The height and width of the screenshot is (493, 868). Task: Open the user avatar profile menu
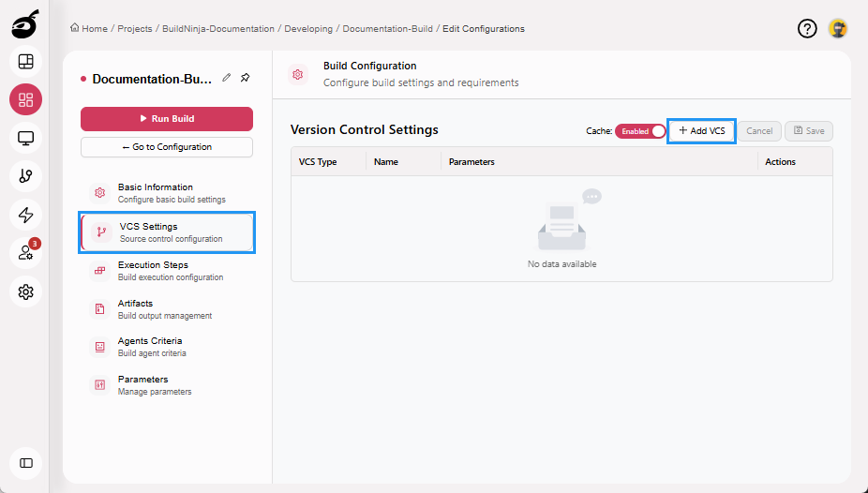838,28
